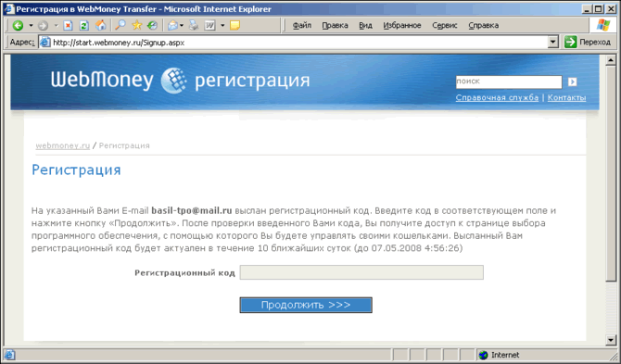
Task: Maximize the Internet Explorer window
Action: click(598, 8)
